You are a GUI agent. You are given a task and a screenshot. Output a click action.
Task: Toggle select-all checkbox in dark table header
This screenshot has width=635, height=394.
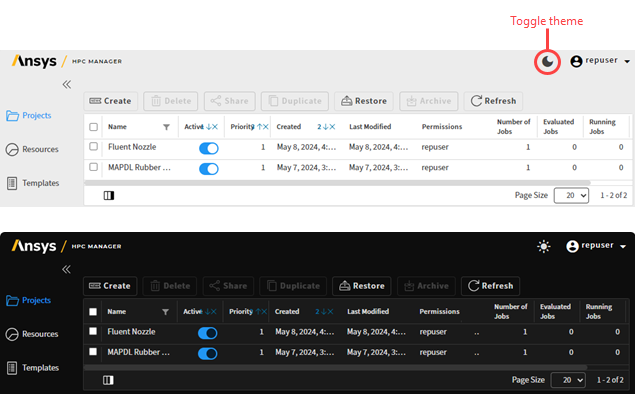(93, 311)
